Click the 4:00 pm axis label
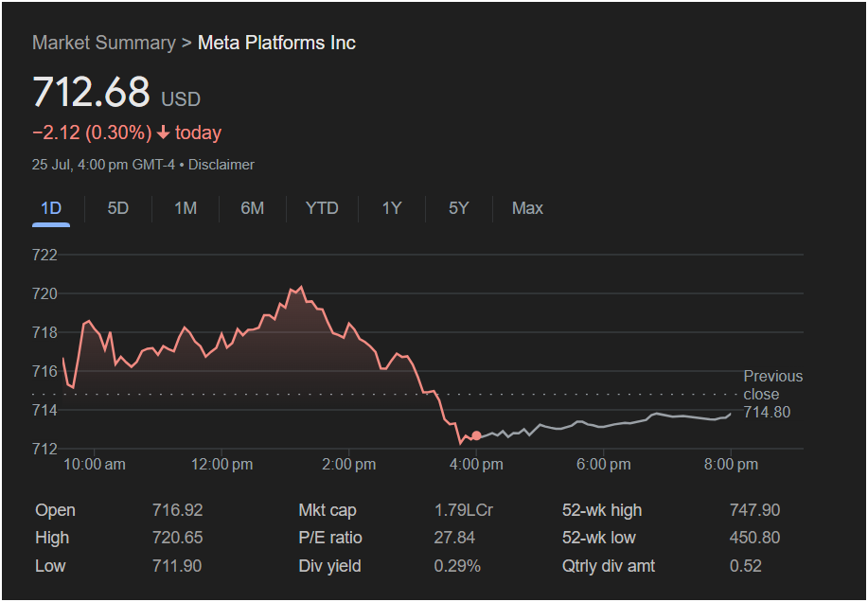The width and height of the screenshot is (868, 602). click(x=476, y=465)
